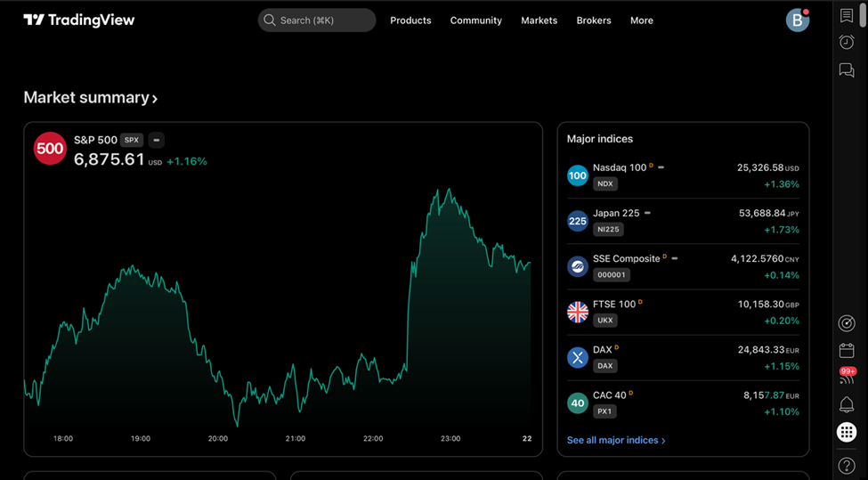
Task: Open the products grid icon in sidebar
Action: click(x=847, y=432)
